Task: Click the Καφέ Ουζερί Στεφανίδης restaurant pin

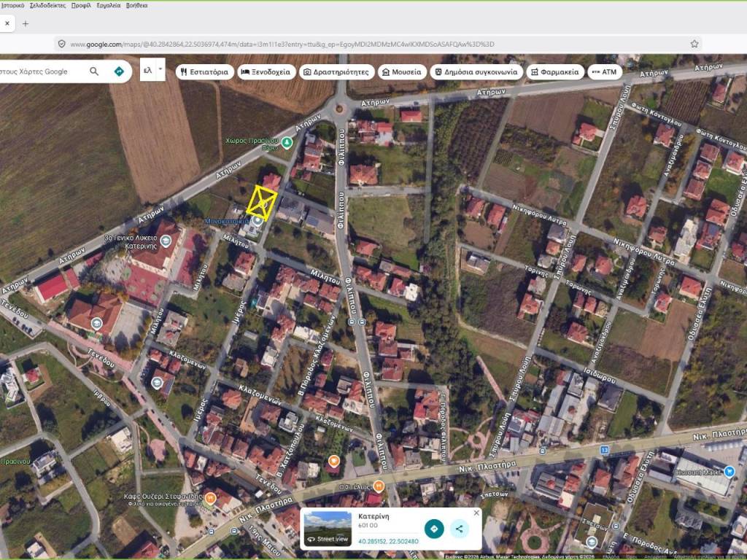Action: 210,499
